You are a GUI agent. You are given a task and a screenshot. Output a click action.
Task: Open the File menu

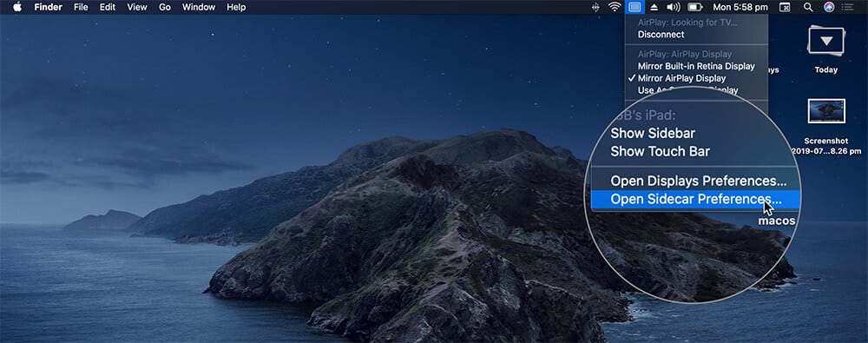tap(81, 7)
